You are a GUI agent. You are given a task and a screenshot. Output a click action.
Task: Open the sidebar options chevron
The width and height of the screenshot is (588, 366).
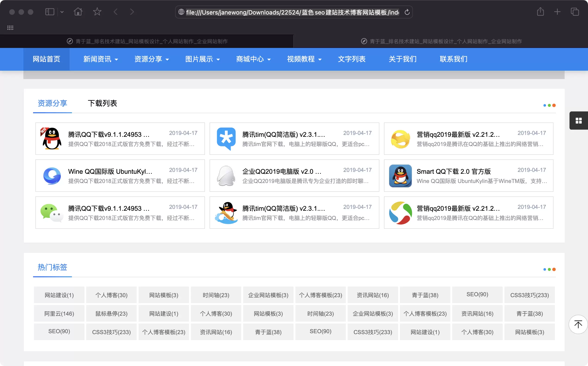(x=62, y=12)
